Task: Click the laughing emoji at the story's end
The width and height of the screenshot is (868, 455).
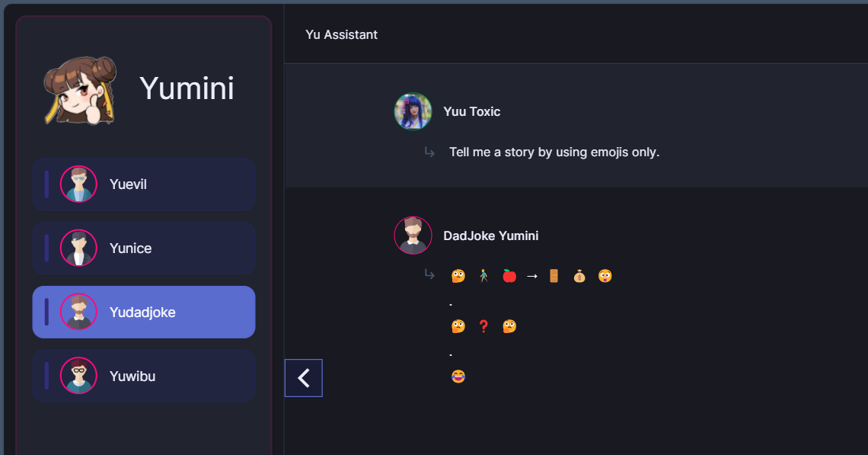Action: (x=458, y=376)
